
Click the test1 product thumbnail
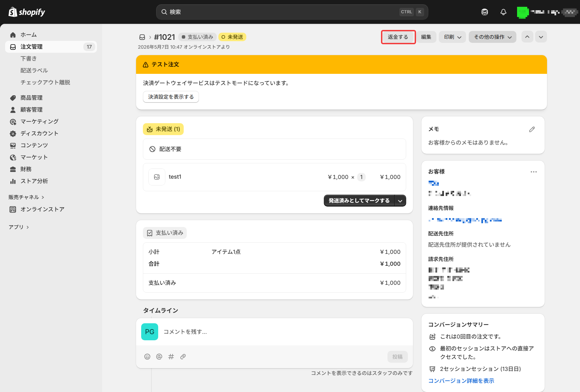click(x=157, y=177)
